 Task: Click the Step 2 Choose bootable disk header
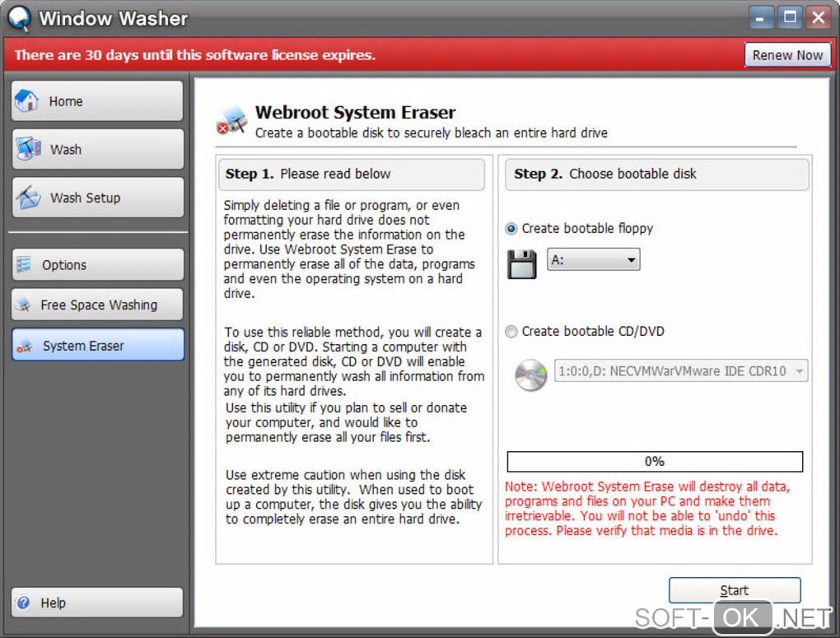click(x=656, y=174)
